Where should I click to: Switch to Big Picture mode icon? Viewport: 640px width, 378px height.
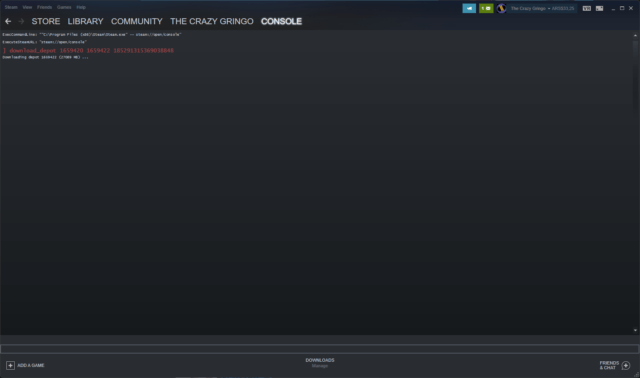(x=599, y=8)
